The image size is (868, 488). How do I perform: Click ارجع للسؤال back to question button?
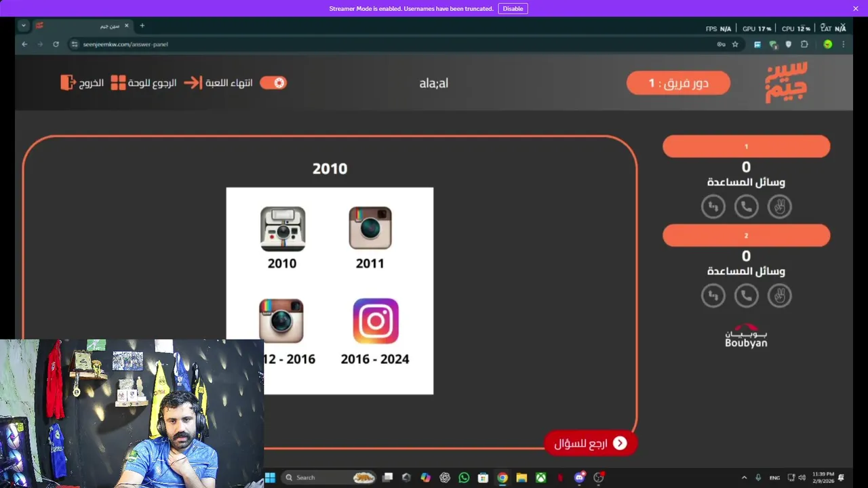pyautogui.click(x=591, y=443)
